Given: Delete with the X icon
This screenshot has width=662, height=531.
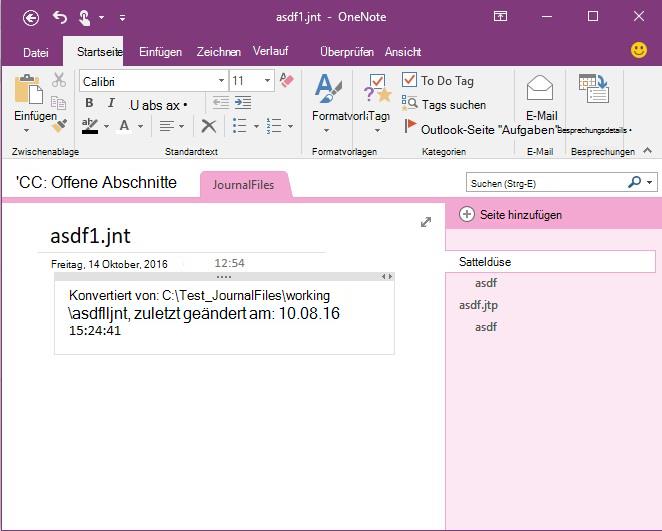Looking at the screenshot, I should point(209,126).
